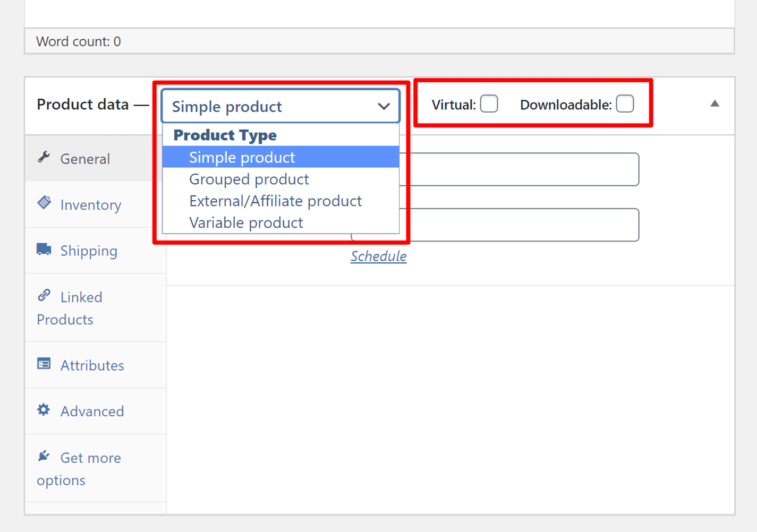Click the Word count: 0 status text
This screenshot has height=532, width=757.
pos(79,41)
